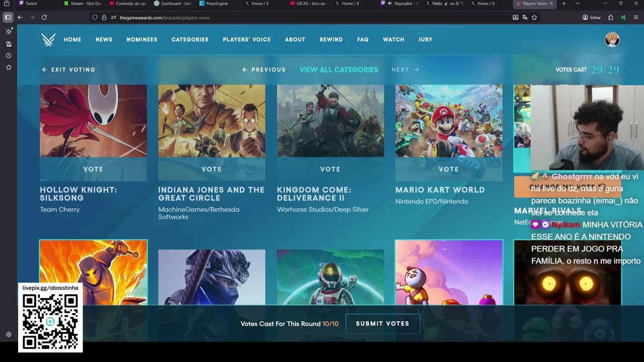Open a new browser tab with plus
The height and width of the screenshot is (362, 644).
(563, 4)
